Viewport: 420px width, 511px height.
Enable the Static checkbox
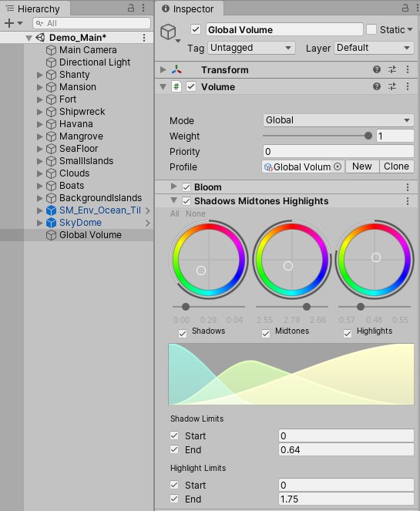coord(371,29)
